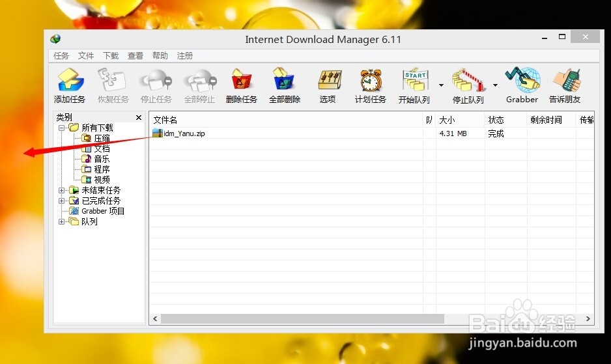Open the Start Queue dropdown arrow

click(x=441, y=85)
